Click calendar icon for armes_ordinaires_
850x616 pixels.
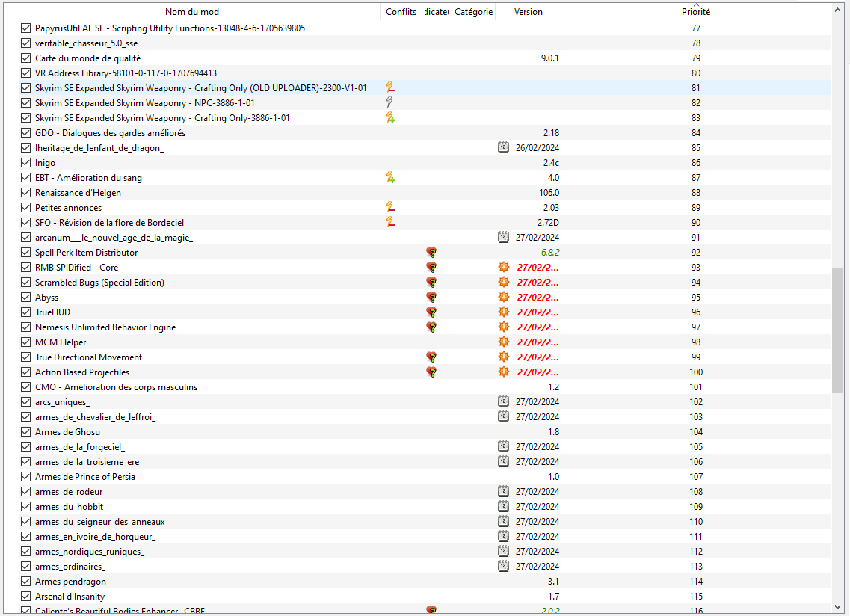coord(504,566)
